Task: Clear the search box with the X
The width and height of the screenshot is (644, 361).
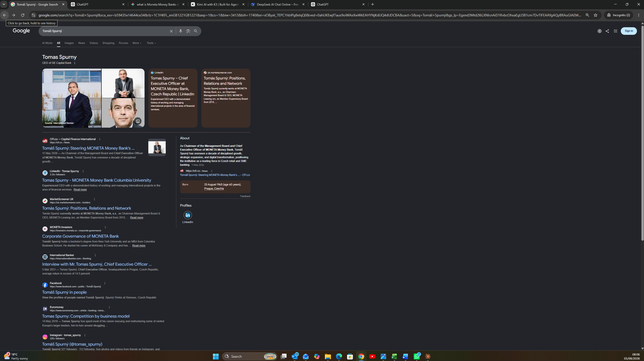Action: click(x=171, y=31)
